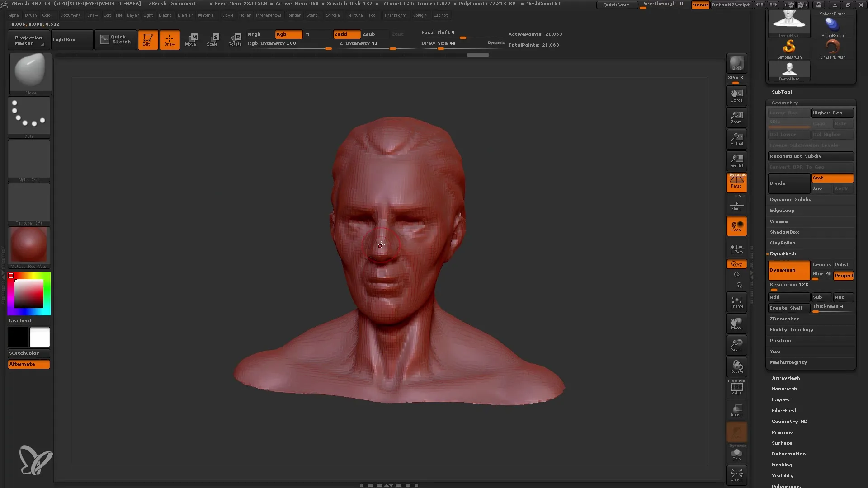The image size is (868, 488).
Task: Click the Frame view icon
Action: pos(736,302)
